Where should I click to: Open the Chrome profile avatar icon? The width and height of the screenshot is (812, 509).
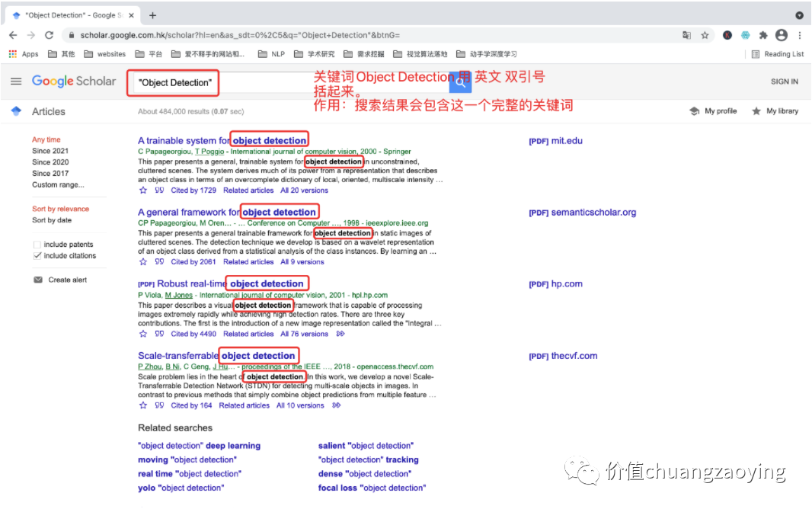pyautogui.click(x=782, y=35)
